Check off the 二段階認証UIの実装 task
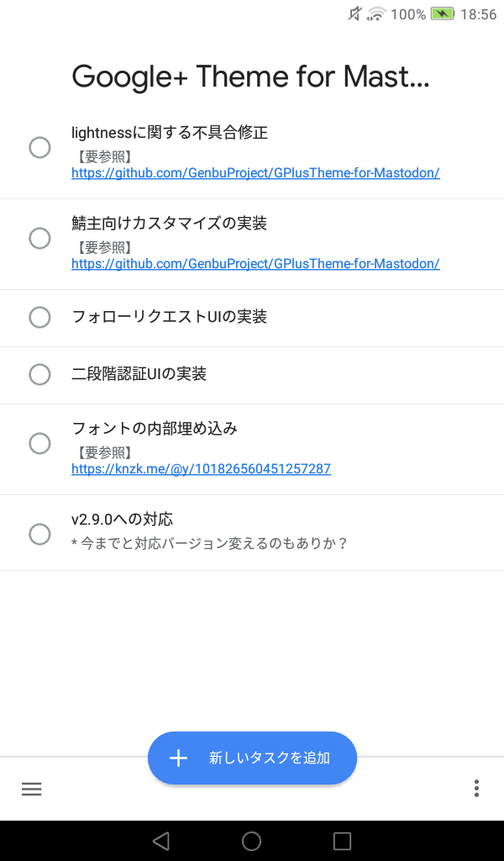This screenshot has height=861, width=504. coord(39,374)
